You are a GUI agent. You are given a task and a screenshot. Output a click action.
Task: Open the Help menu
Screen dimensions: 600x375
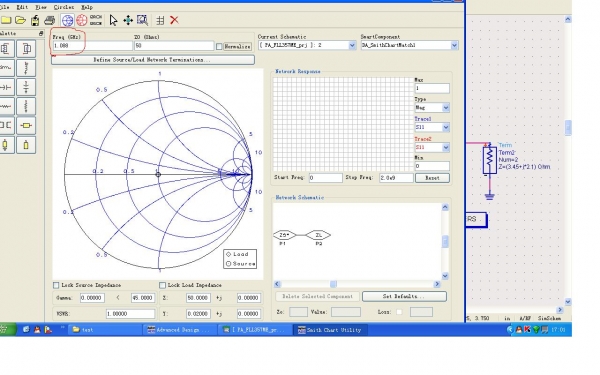click(87, 7)
